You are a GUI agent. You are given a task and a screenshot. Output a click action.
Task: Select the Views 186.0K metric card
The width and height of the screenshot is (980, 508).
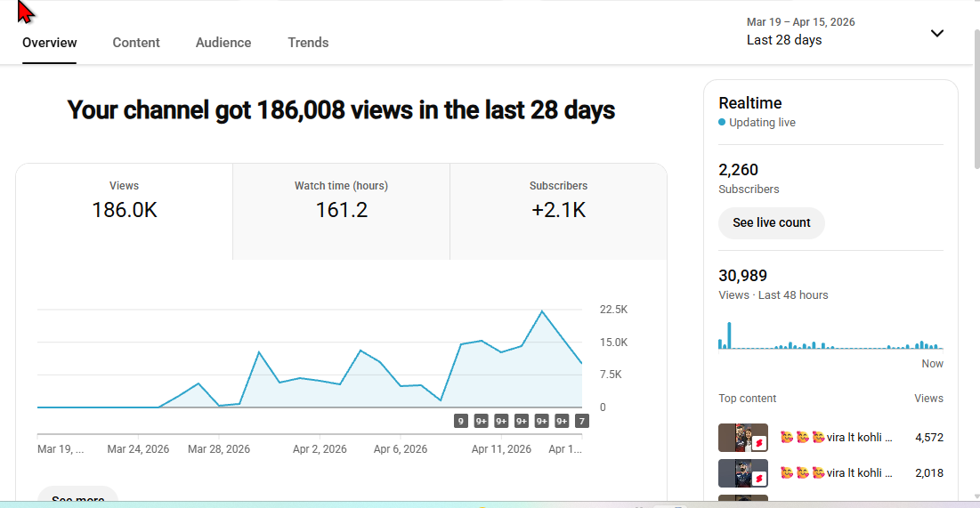coord(124,211)
